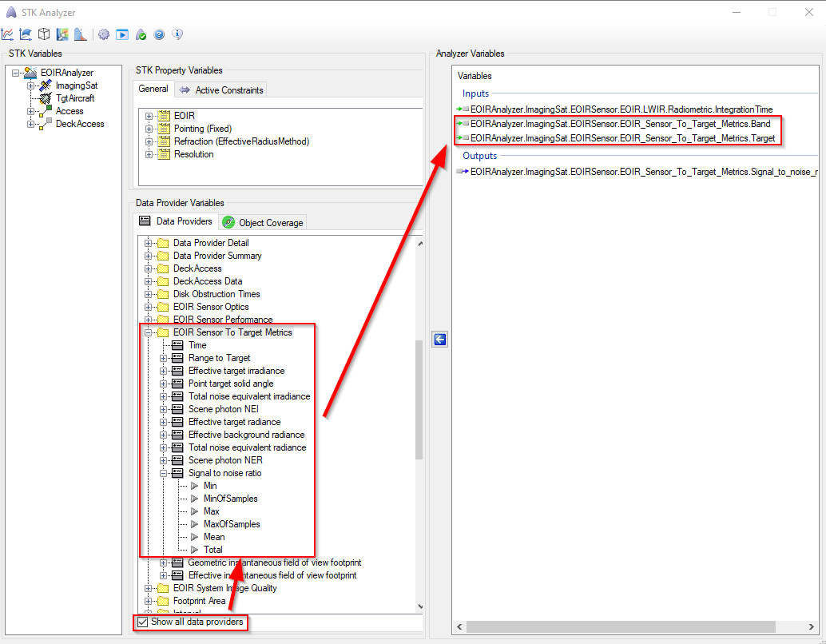Image resolution: width=826 pixels, height=644 pixels.
Task: Click the Analyzer Variables scroll right arrow
Action: [812, 626]
